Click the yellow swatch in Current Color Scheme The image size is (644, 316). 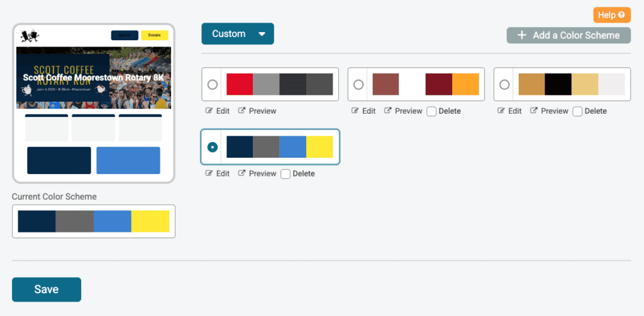pyautogui.click(x=150, y=221)
